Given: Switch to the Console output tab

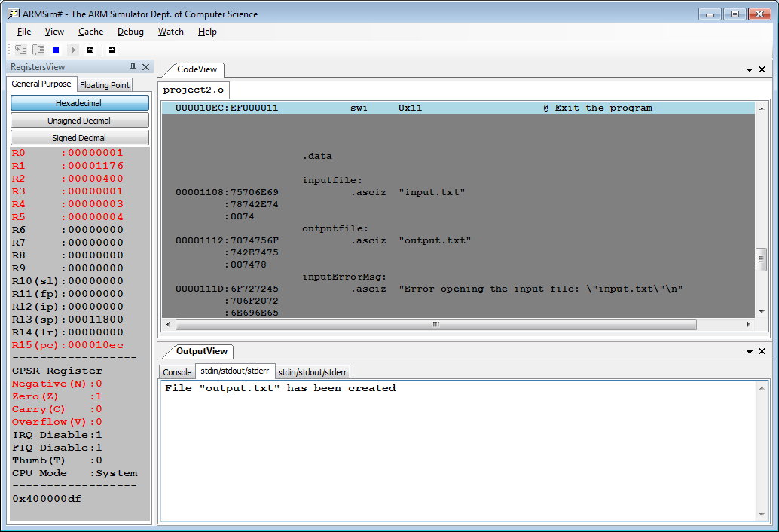Looking at the screenshot, I should coord(177,372).
